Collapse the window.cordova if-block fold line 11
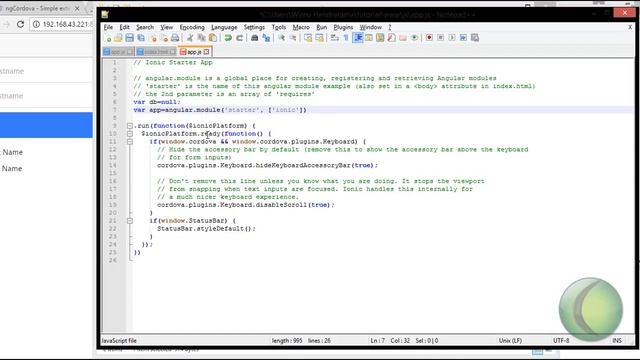The width and height of the screenshot is (640, 360). (x=129, y=142)
